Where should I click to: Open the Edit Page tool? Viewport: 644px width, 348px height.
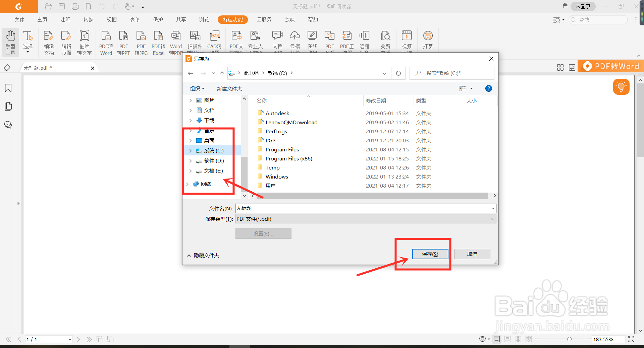click(x=66, y=42)
